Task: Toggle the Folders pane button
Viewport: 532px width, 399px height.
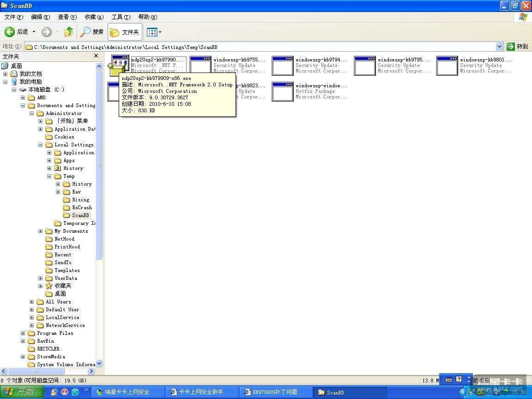Action: pyautogui.click(x=125, y=32)
